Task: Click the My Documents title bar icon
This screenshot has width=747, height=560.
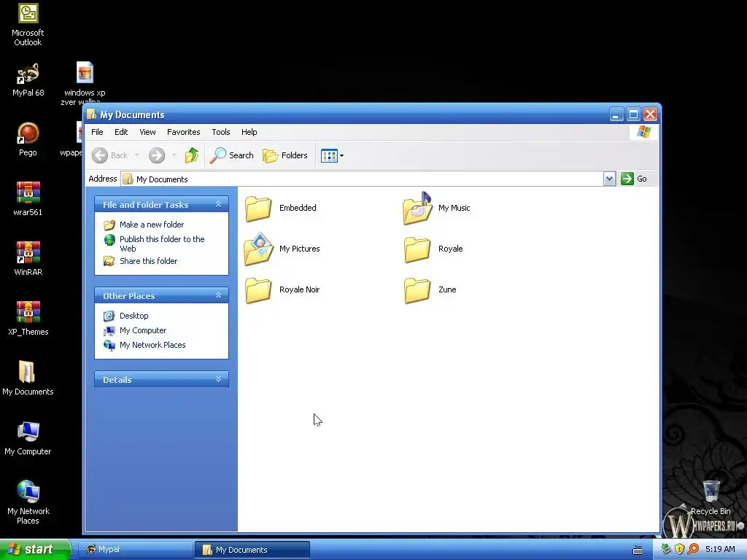Action: pos(91,114)
